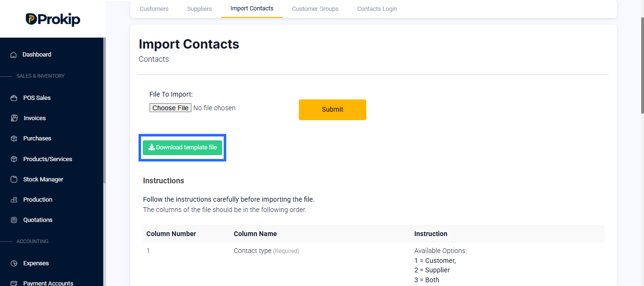Click the Prokip logo
The height and width of the screenshot is (286, 644).
point(53,19)
